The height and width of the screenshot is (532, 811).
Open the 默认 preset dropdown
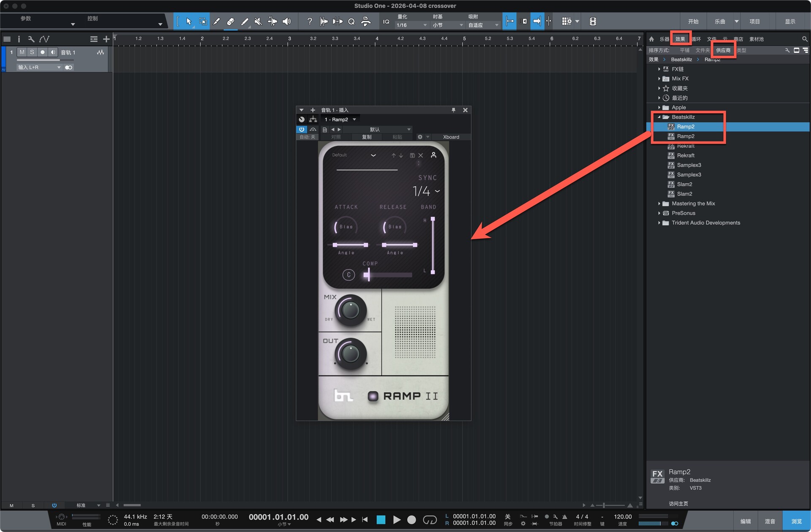[x=377, y=130]
